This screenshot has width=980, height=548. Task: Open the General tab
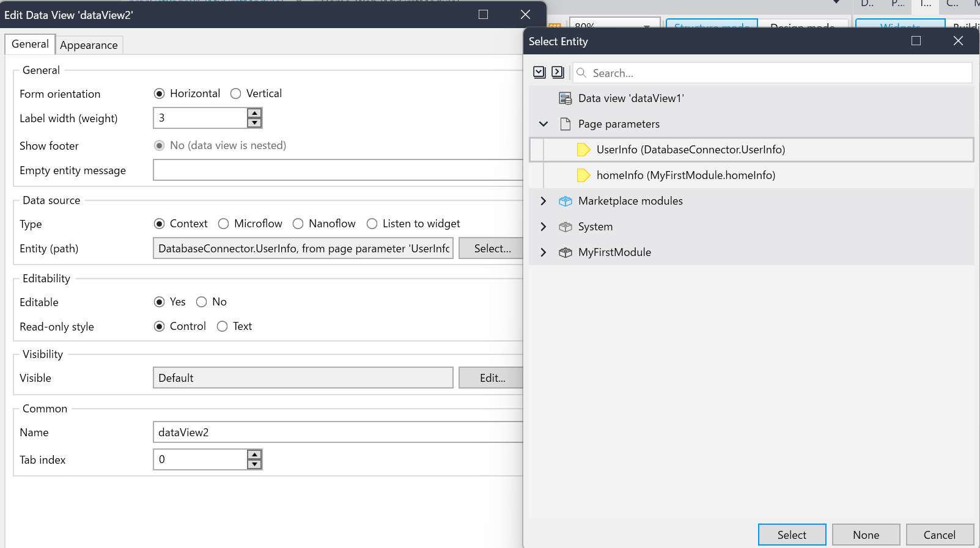(x=30, y=44)
